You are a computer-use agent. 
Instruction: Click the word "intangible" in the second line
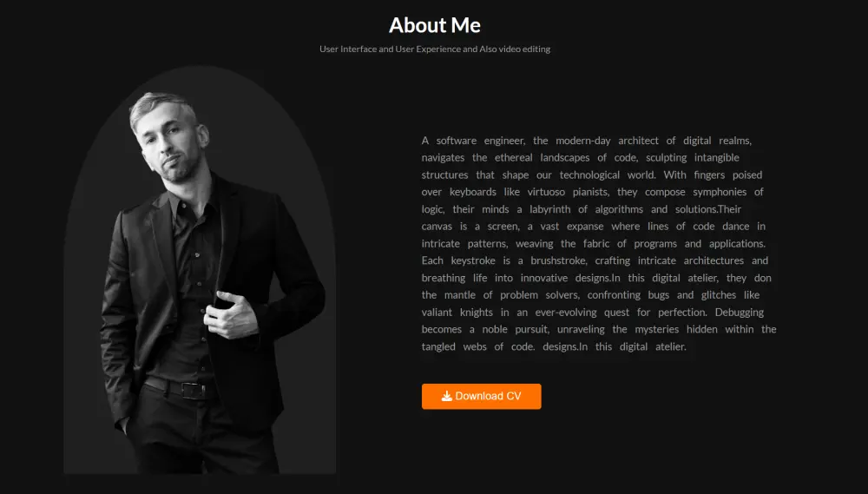[x=717, y=158]
